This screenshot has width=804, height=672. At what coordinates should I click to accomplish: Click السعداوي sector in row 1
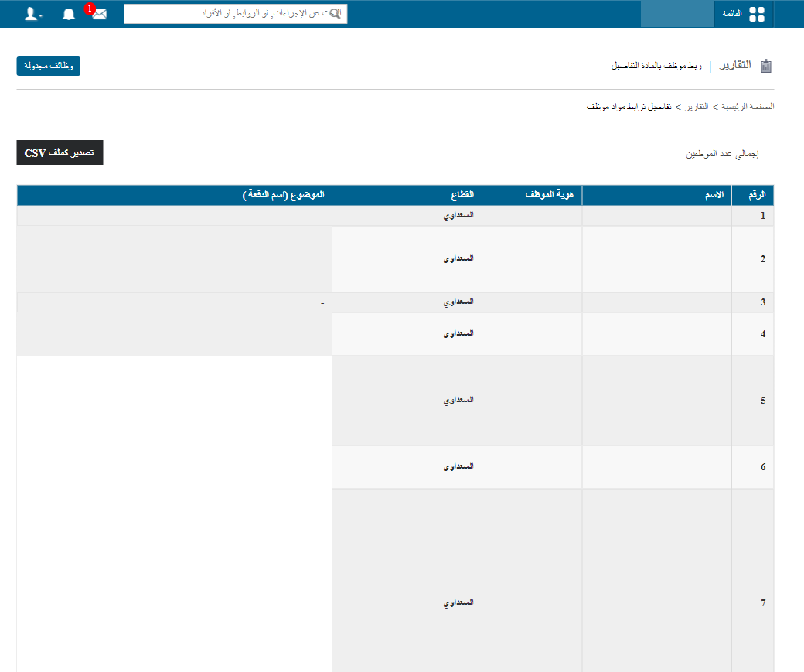click(x=458, y=216)
